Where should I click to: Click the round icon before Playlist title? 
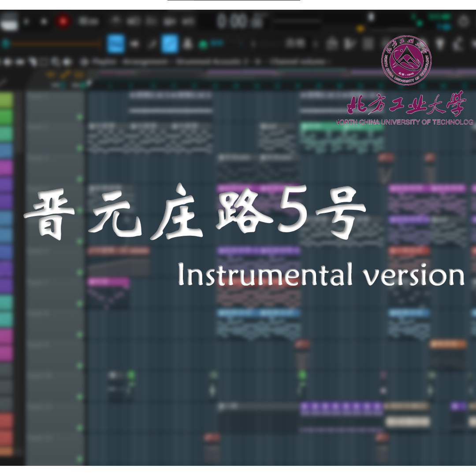[84, 62]
